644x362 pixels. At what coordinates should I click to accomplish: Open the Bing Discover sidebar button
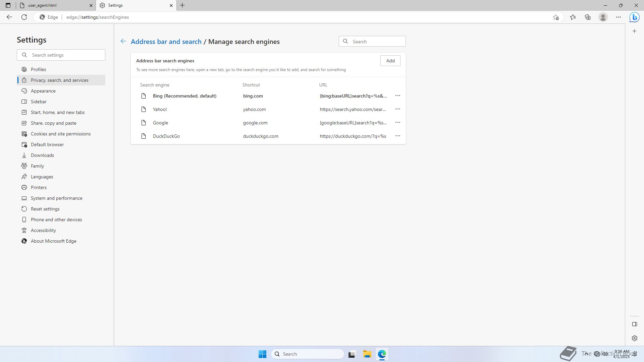(x=634, y=17)
